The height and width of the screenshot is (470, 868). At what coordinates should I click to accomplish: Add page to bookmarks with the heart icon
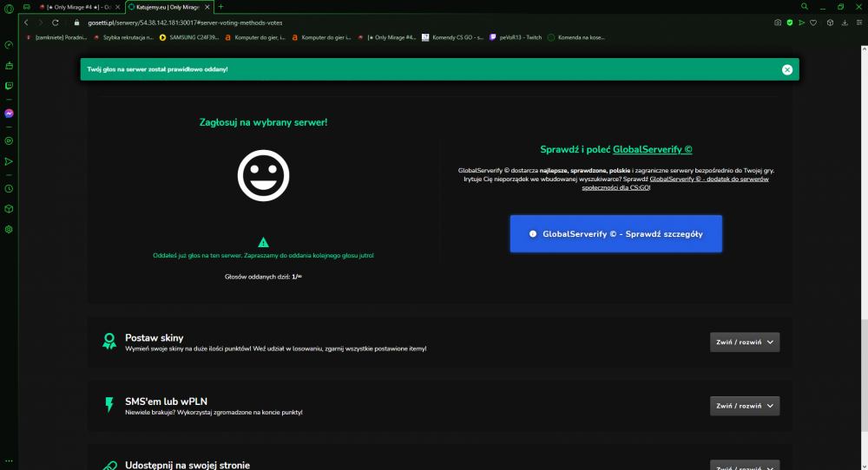[813, 23]
